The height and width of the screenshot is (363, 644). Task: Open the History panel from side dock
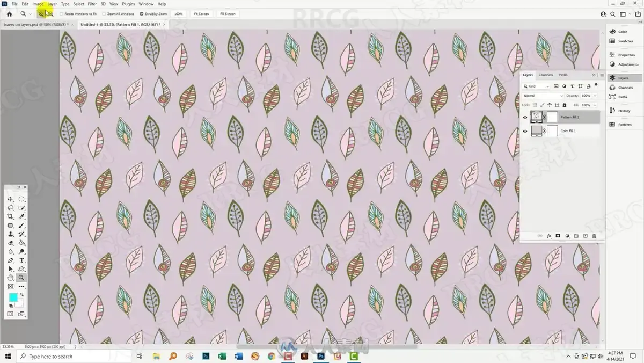tap(624, 111)
